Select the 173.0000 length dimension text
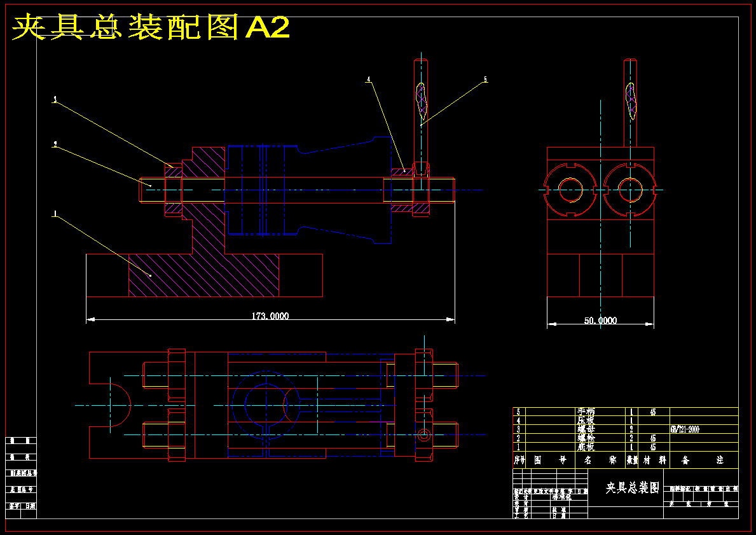Screen dimensions: 756x535 270,316
